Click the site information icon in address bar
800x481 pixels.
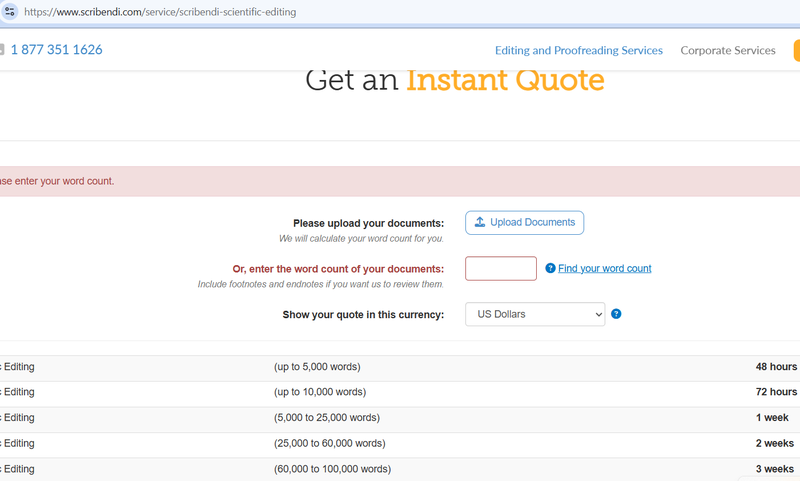point(10,11)
